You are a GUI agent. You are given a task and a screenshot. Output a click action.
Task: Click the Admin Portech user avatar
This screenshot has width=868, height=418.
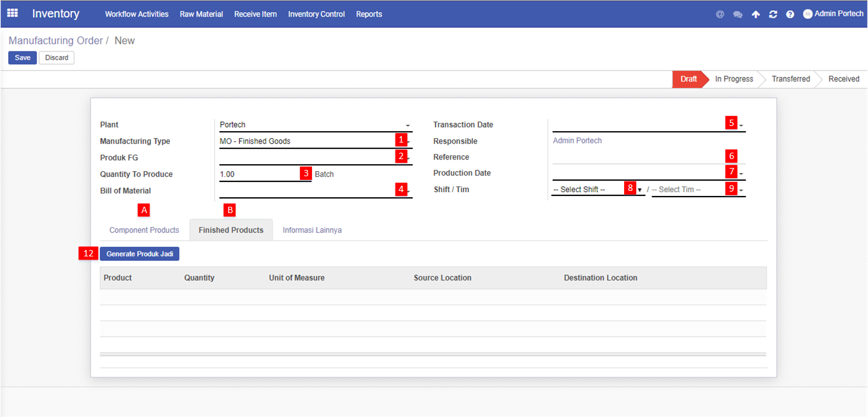click(808, 14)
